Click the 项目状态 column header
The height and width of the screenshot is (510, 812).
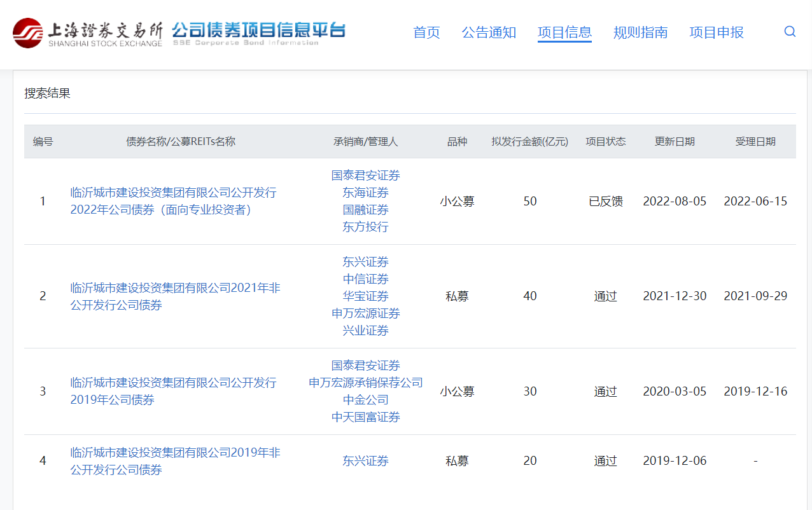[x=606, y=142]
